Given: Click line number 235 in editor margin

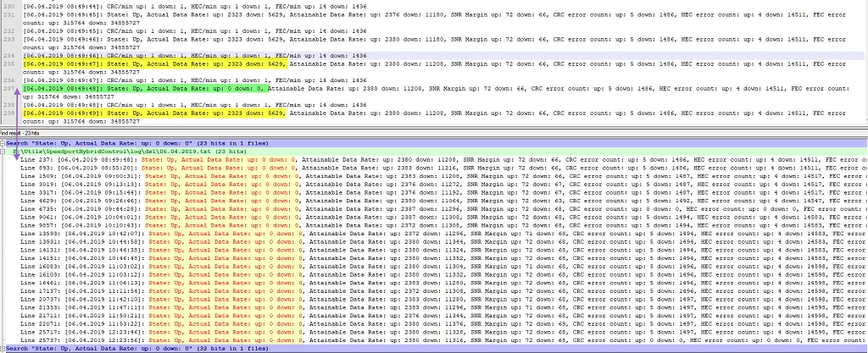Looking at the screenshot, I should coord(9,63).
